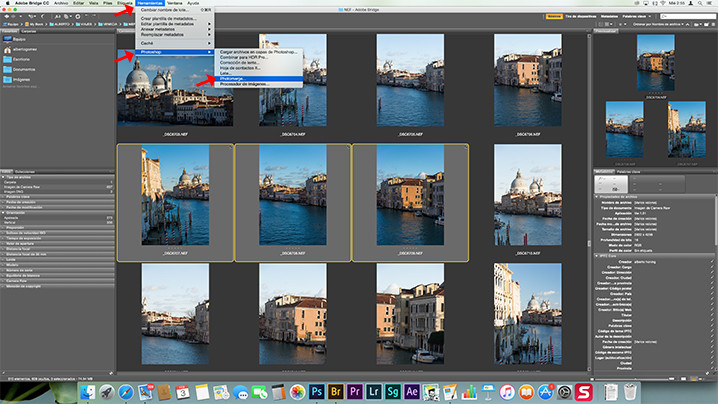Launch After Effects from the dock
The width and height of the screenshot is (718, 404).
412,392
